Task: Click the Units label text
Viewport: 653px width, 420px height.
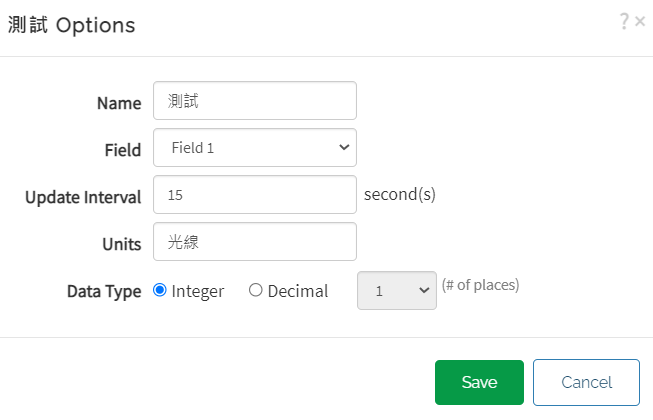Action: tap(122, 244)
